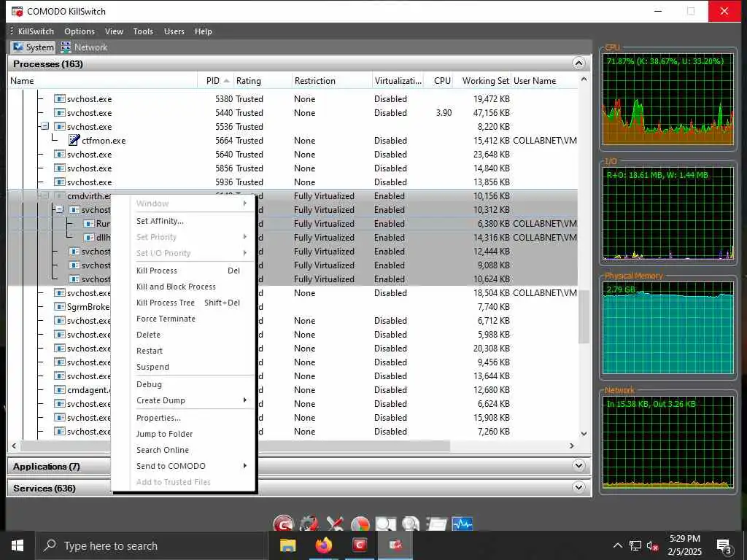Click the vertical scrollbar thumb in process list

[584, 316]
